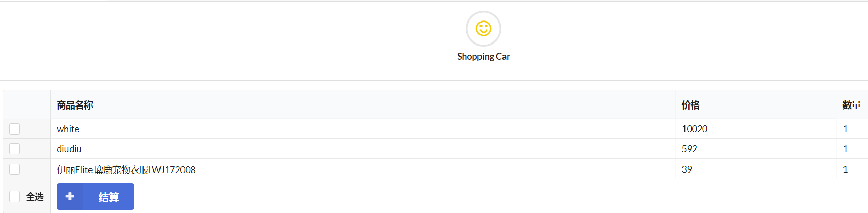Click the yellow smiley face icon

[x=483, y=29]
